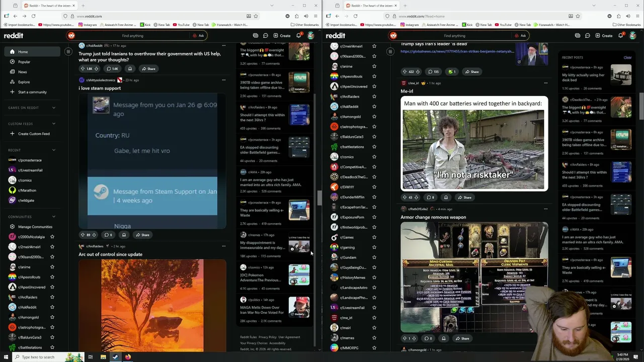Screen dimensions: 644x362
Task: Reload page in left browser window
Action: click(33, 16)
